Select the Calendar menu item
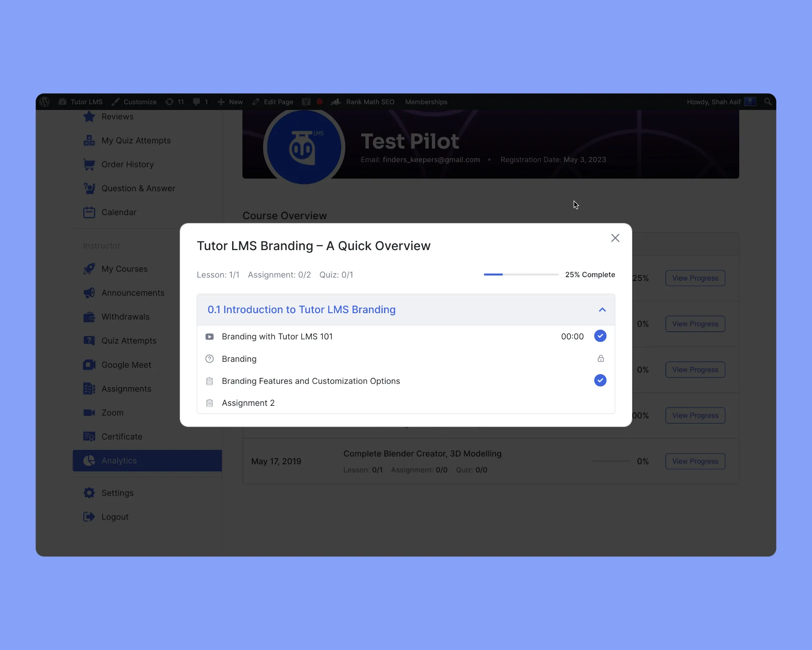Screen dimensions: 812x650 point(119,212)
